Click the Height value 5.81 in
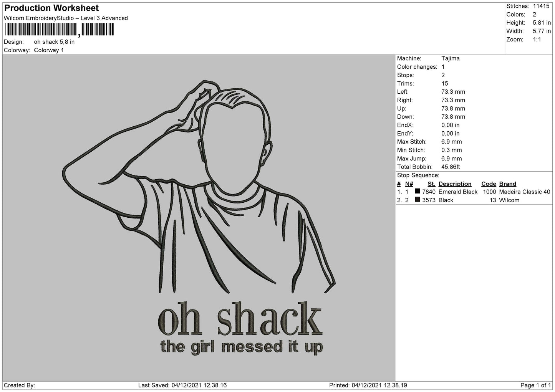Image resolution: width=555 pixels, height=392 pixels. pos(542,23)
